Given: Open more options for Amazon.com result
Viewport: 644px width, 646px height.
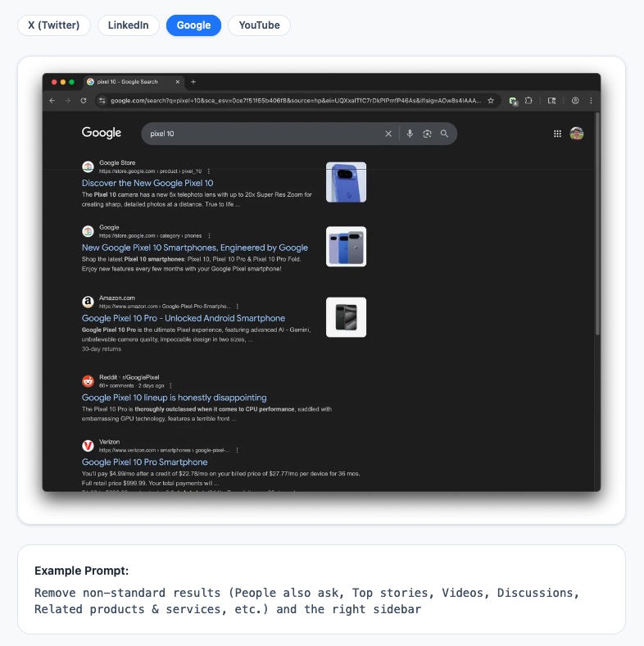Looking at the screenshot, I should pos(238,306).
